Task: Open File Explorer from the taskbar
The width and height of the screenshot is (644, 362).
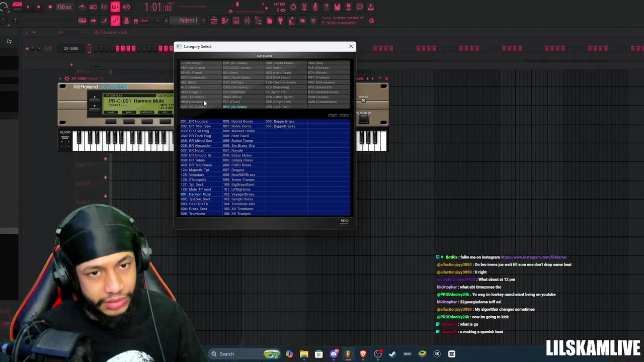Action: (x=304, y=354)
